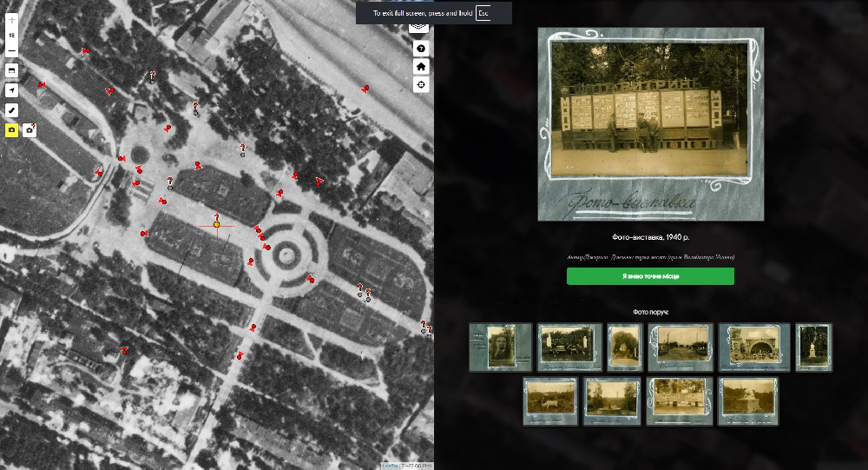Click the window layout icon below zoom control
Viewport: 868px width, 470px height.
pyautogui.click(x=11, y=70)
